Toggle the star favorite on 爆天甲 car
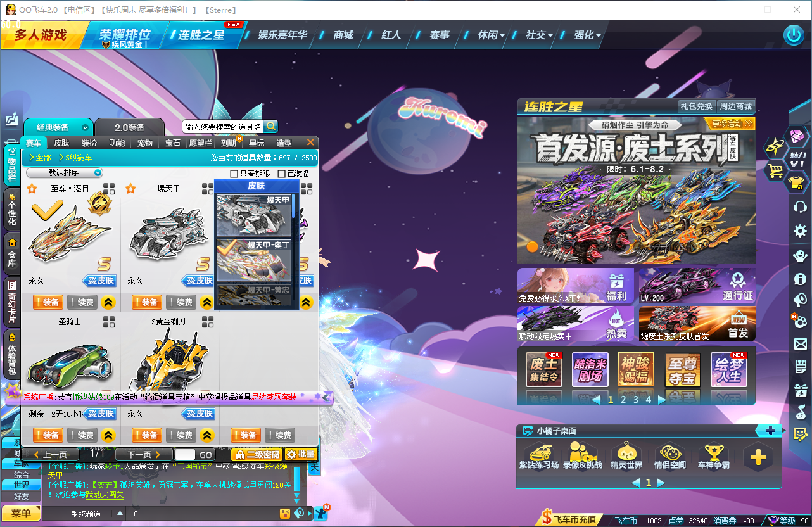812x527 pixels. [130, 188]
